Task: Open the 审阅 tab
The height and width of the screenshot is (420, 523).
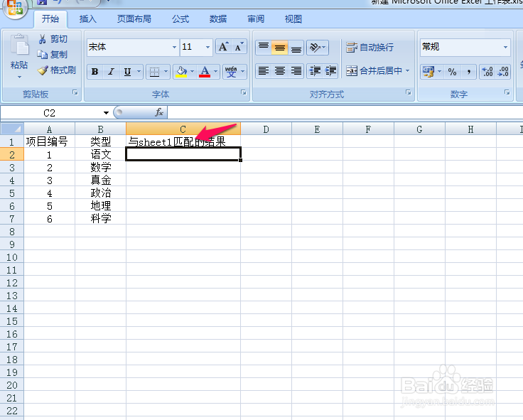Action: (256, 19)
